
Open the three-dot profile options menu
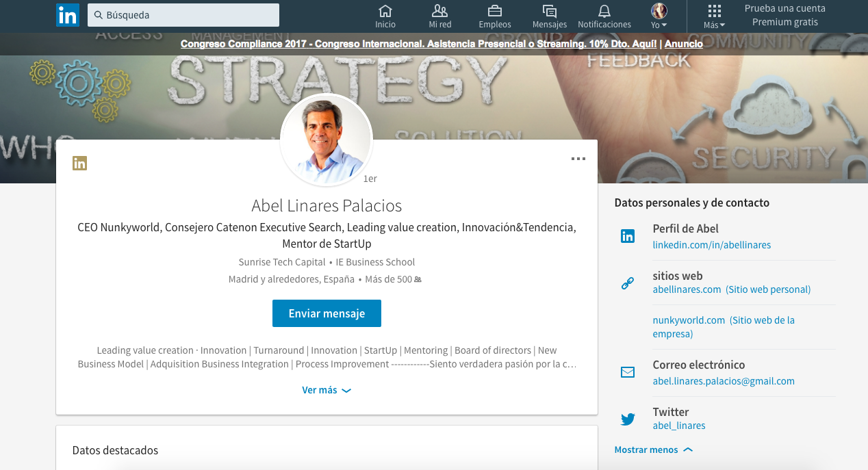[x=578, y=159]
